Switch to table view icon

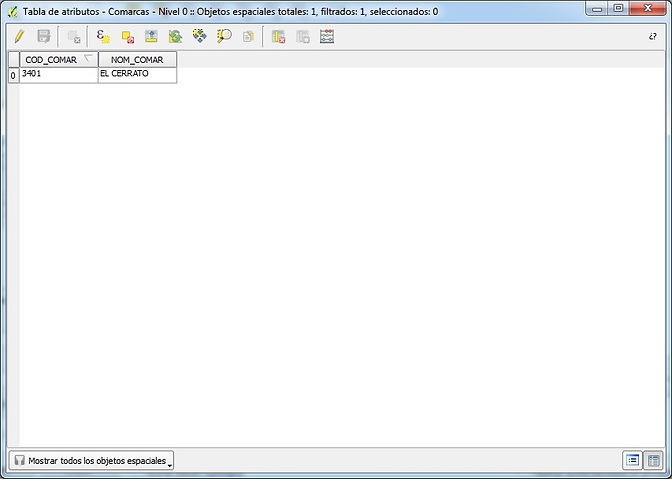654,461
